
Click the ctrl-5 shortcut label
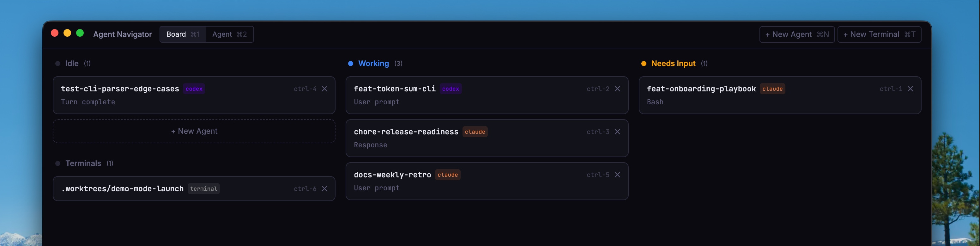(x=598, y=175)
